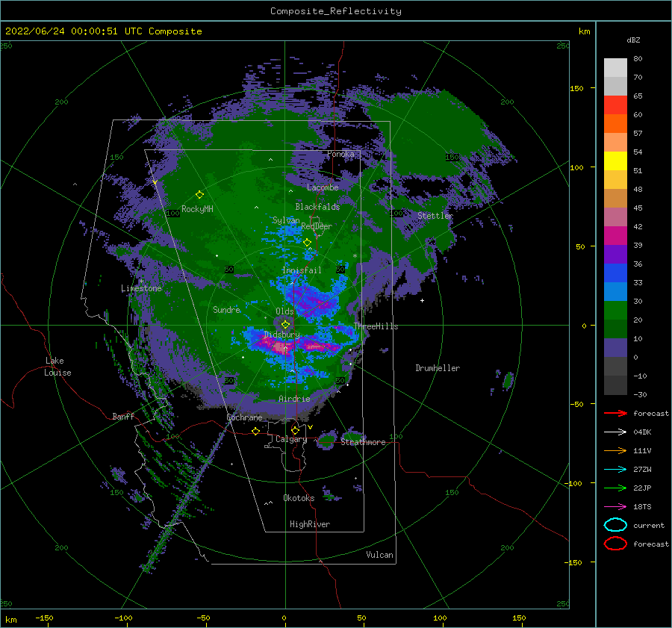672x628 pixels.
Task: Click the white plus marker east of ThreeHills
Action: point(422,300)
